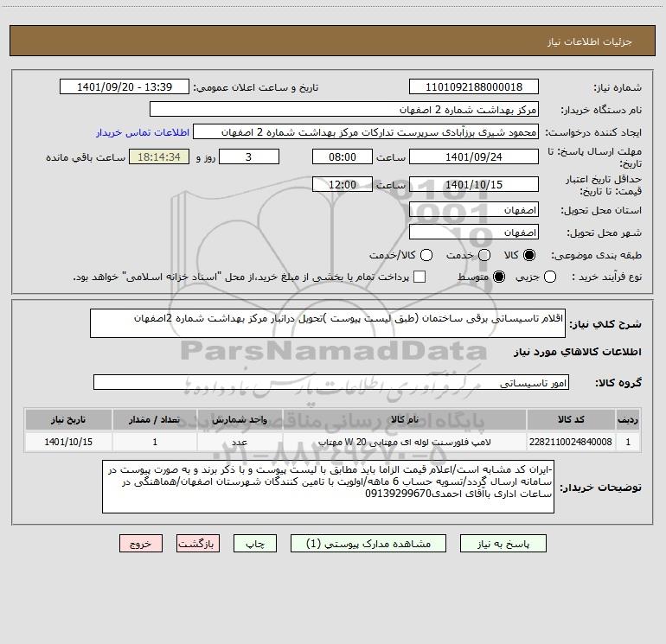Click the تعداد / مقدار column header
This screenshot has height=644, width=666.
(155, 419)
